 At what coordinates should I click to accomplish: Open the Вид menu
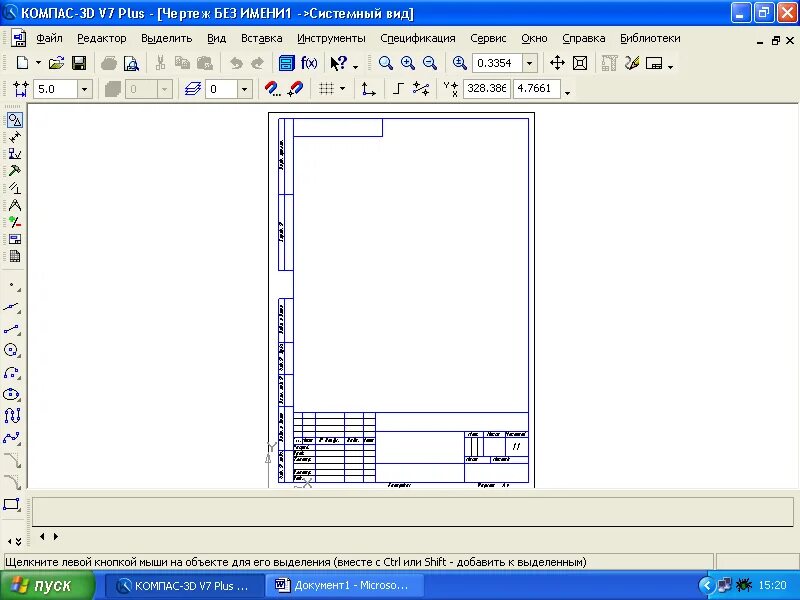[x=216, y=38]
